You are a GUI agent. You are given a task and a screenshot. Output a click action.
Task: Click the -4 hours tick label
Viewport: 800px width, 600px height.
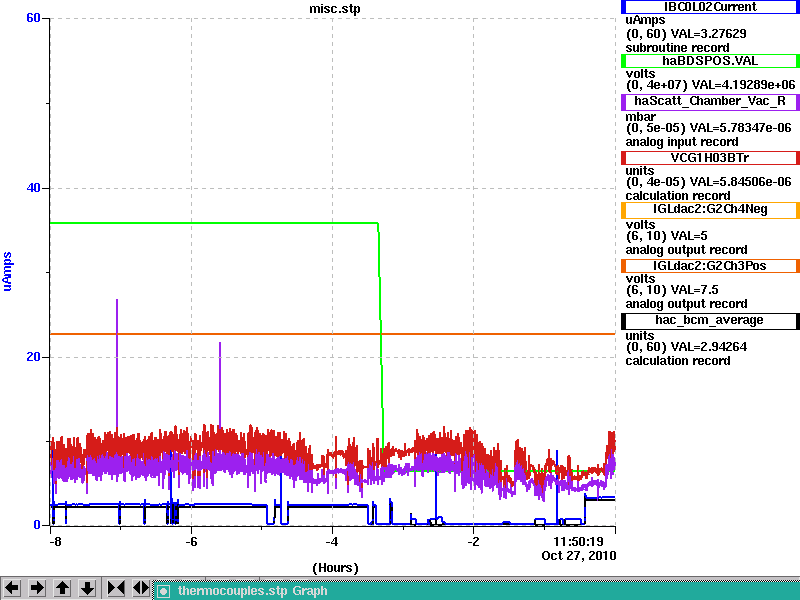click(x=332, y=541)
